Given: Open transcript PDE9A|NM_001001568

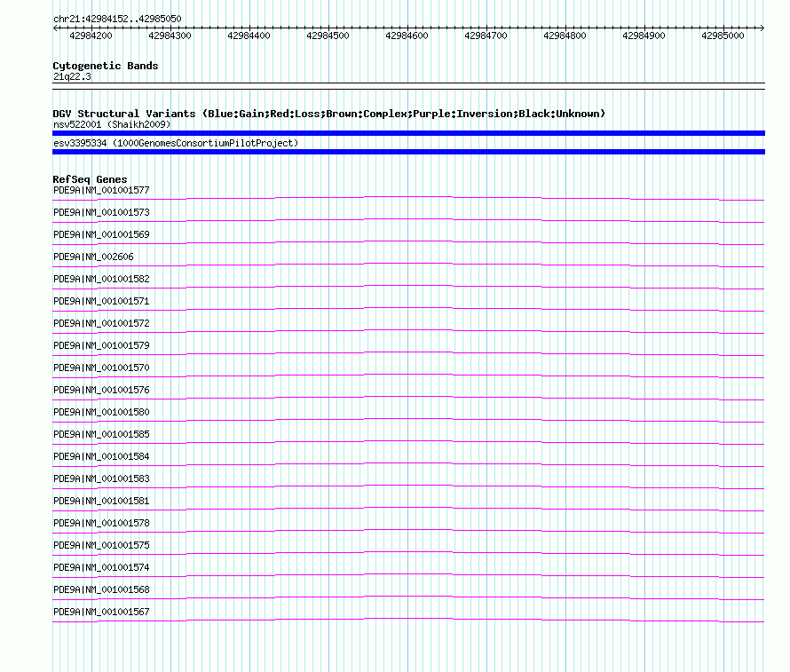Looking at the screenshot, I should point(102,589).
